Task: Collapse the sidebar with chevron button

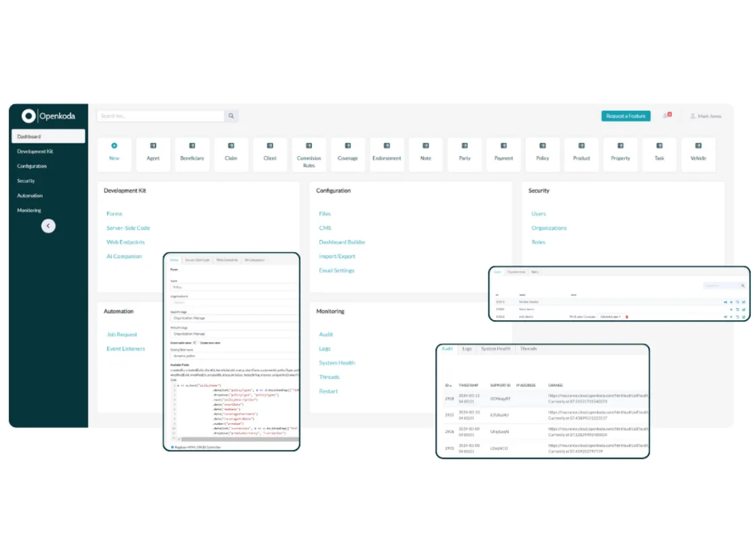Action: [48, 226]
